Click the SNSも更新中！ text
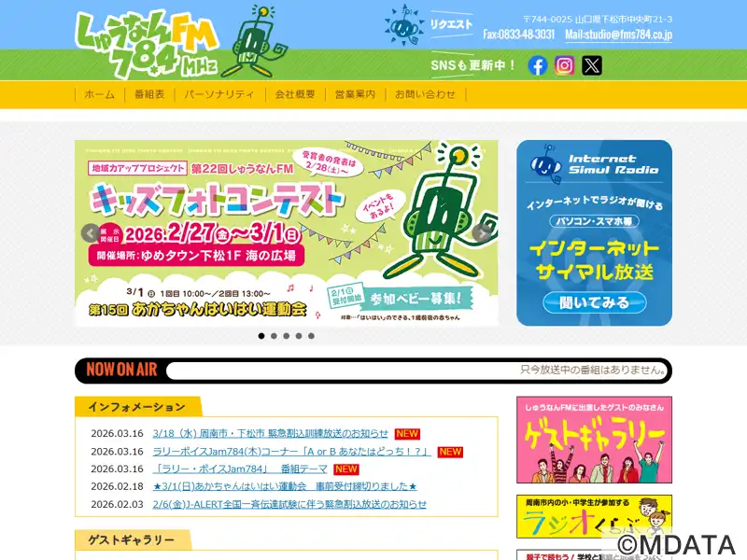 click(x=472, y=65)
